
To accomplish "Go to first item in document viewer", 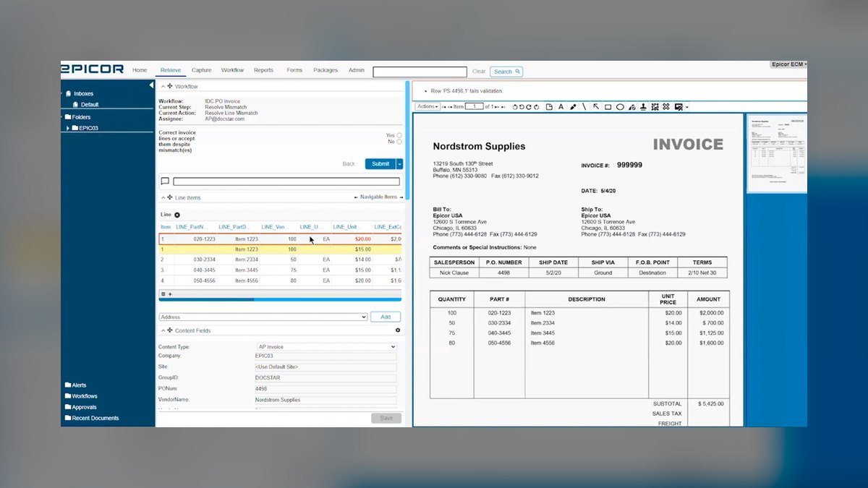I will click(444, 107).
